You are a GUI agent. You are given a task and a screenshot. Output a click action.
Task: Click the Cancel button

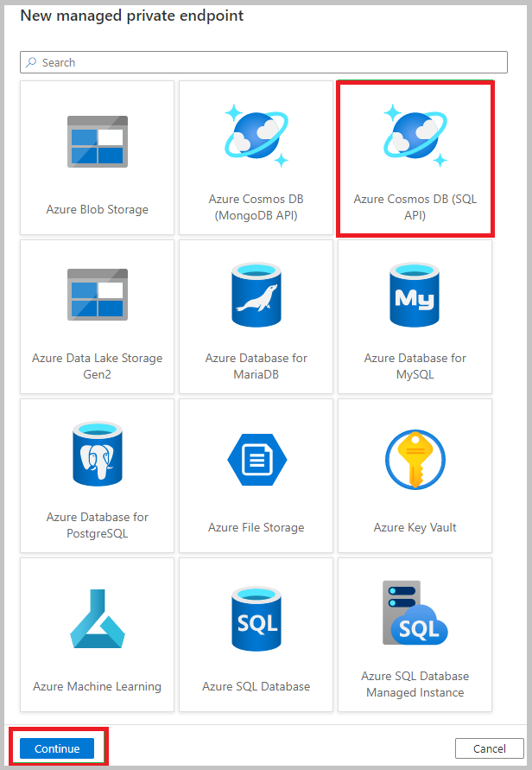(490, 748)
